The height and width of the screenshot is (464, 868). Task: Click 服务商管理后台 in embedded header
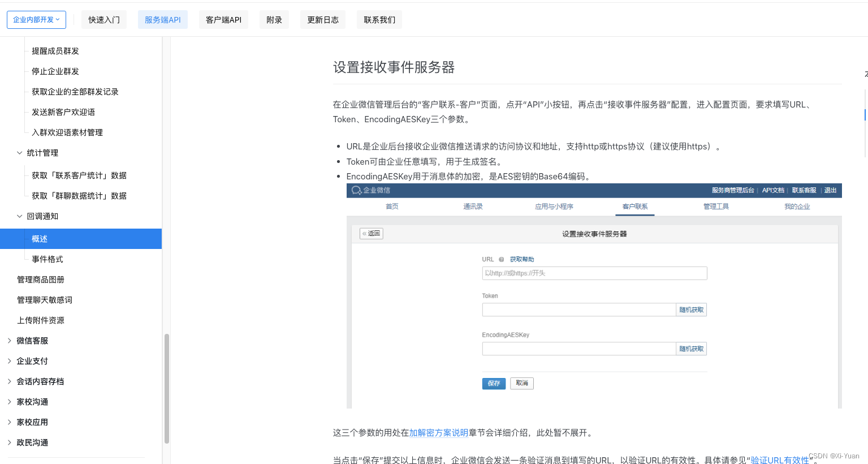click(733, 190)
